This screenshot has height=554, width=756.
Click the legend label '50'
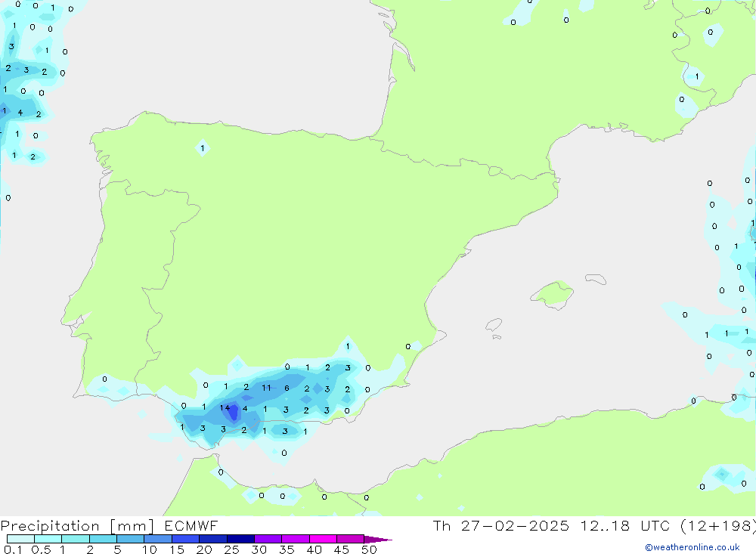click(369, 549)
